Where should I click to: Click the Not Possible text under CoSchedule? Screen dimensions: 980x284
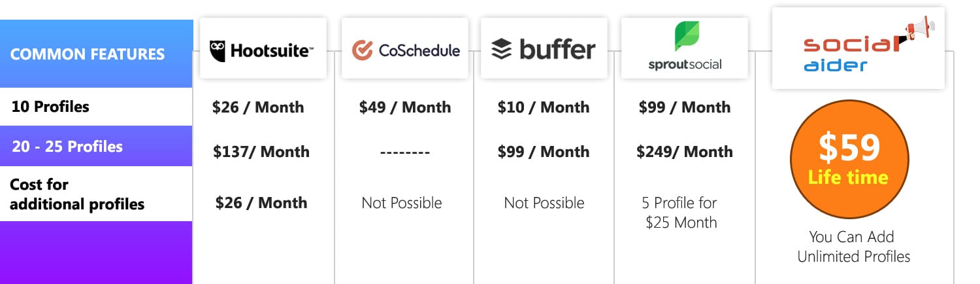(402, 203)
